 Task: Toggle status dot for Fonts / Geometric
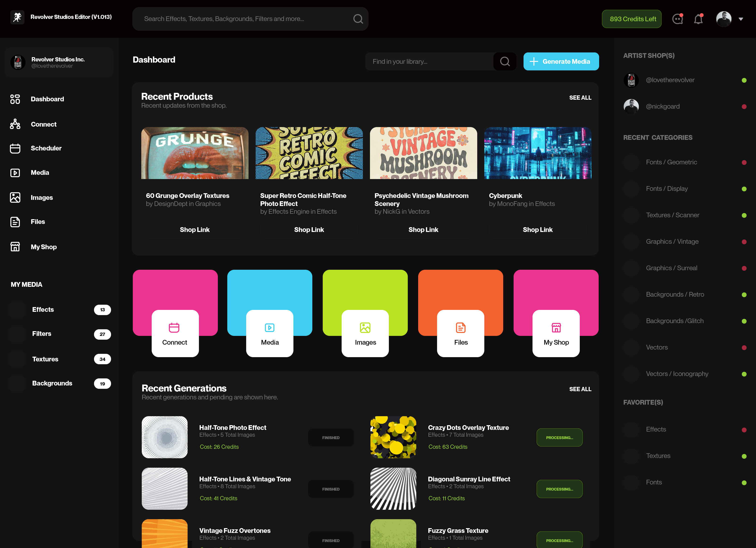tap(744, 163)
